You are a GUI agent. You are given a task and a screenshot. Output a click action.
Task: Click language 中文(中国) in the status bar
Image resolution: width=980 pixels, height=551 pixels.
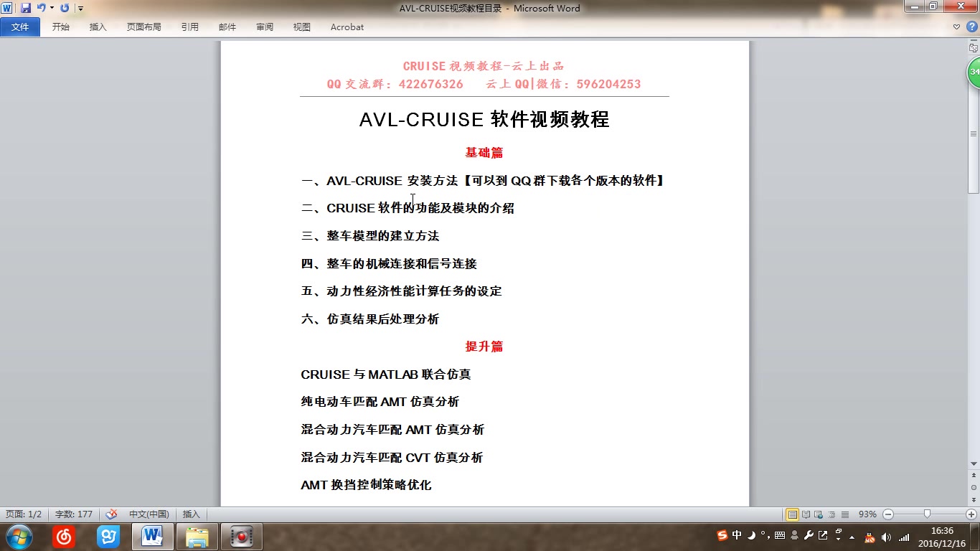149,514
